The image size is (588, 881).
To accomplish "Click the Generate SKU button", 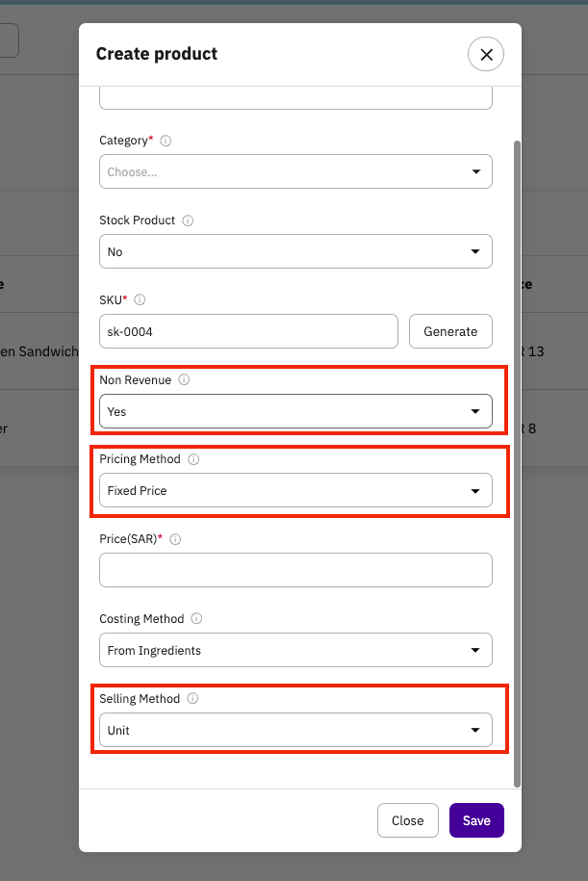I will click(450, 331).
